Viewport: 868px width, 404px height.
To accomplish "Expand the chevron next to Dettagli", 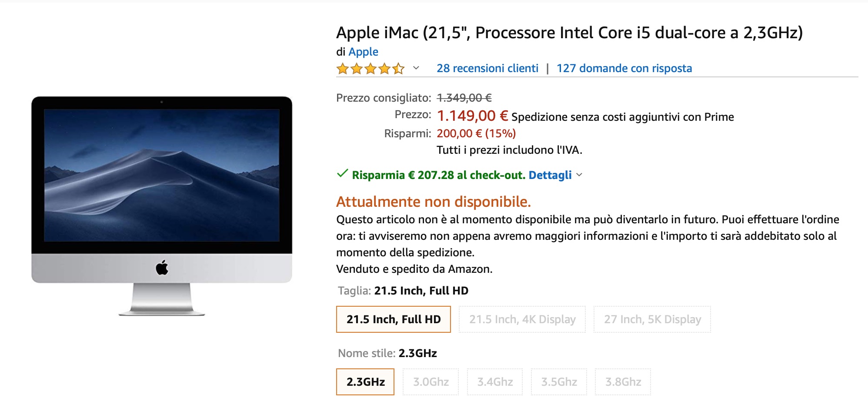I will (579, 175).
